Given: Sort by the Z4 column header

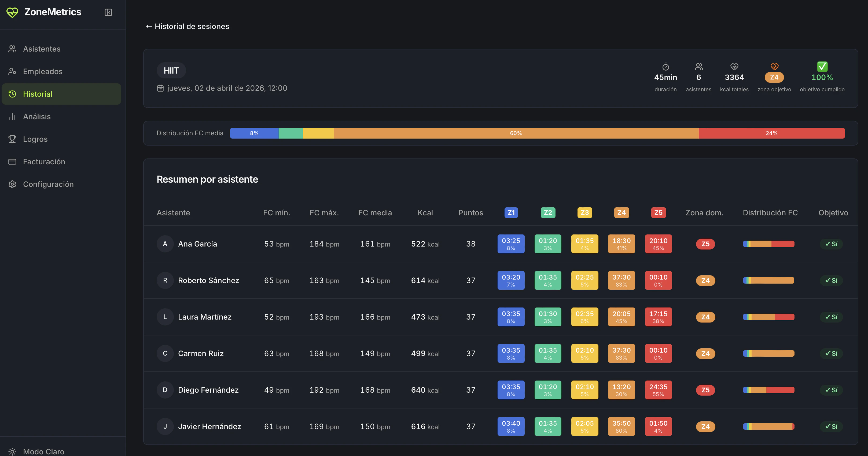Looking at the screenshot, I should (x=621, y=212).
